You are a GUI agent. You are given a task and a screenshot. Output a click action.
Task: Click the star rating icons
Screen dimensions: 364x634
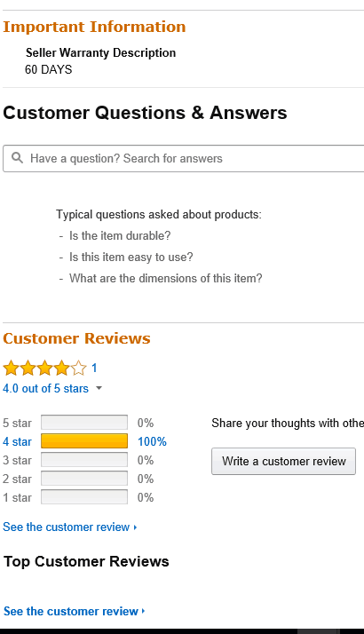[45, 369]
